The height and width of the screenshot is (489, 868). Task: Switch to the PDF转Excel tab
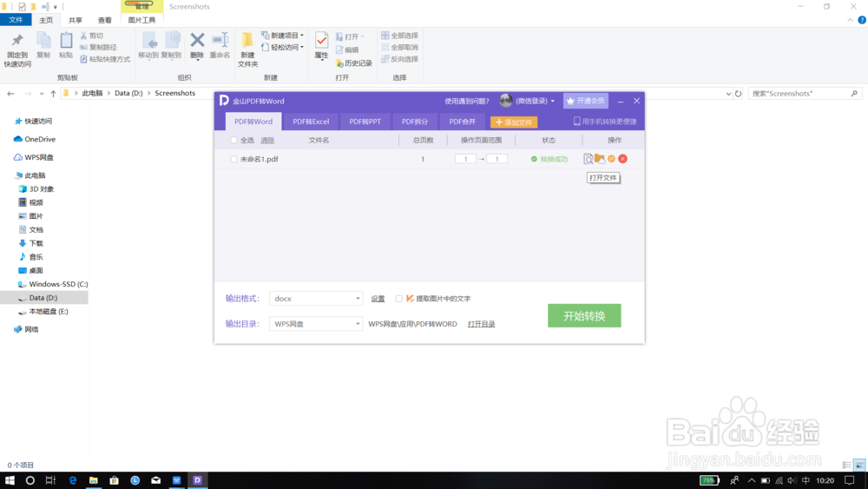click(x=311, y=122)
